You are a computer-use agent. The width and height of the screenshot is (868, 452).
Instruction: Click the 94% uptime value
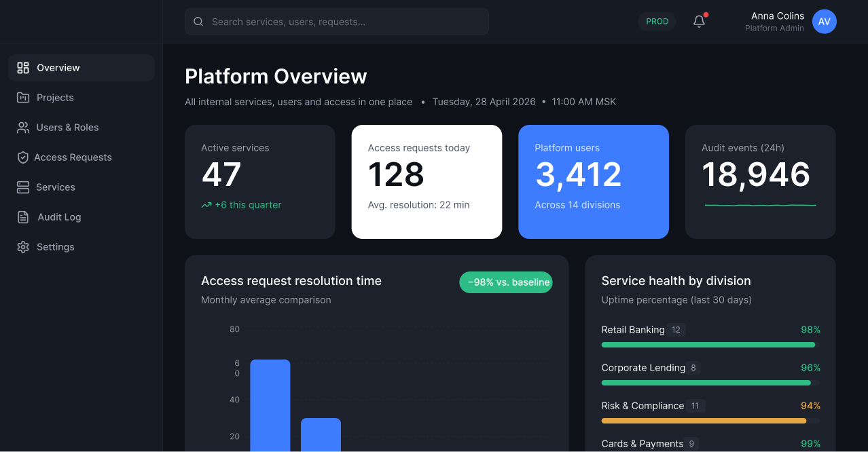coord(810,406)
